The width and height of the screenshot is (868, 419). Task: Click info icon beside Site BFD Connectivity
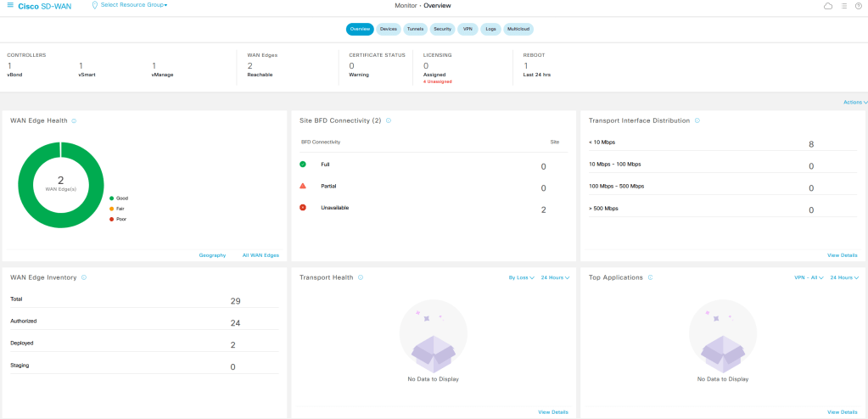389,120
